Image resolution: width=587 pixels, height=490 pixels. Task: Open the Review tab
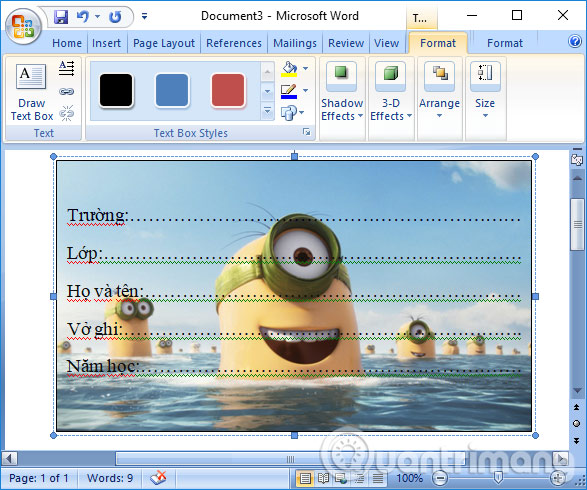(346, 43)
